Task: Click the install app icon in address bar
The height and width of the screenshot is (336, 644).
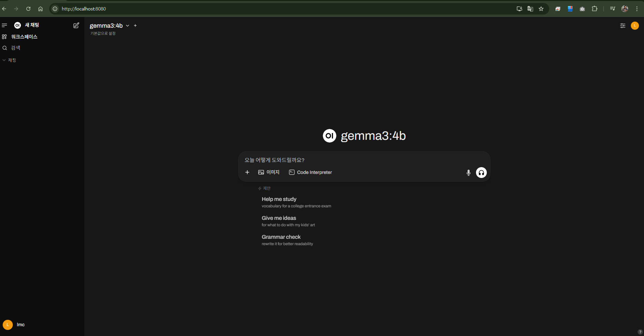Action: pyautogui.click(x=520, y=9)
